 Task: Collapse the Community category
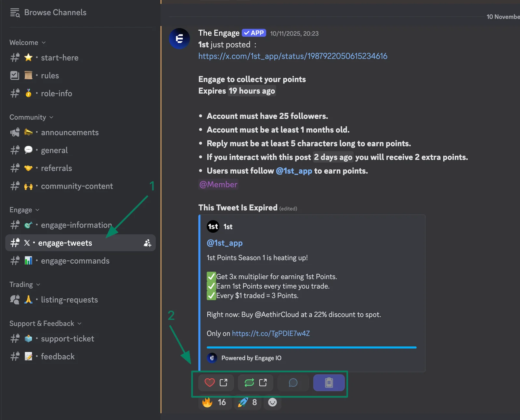[x=32, y=117]
